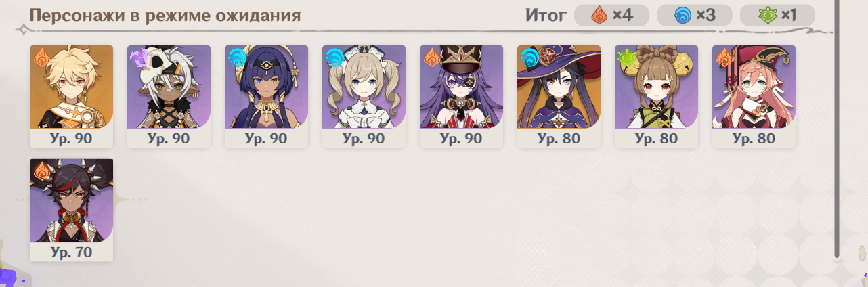Select the blond Pyro character card
The width and height of the screenshot is (868, 287).
pyautogui.click(x=71, y=96)
